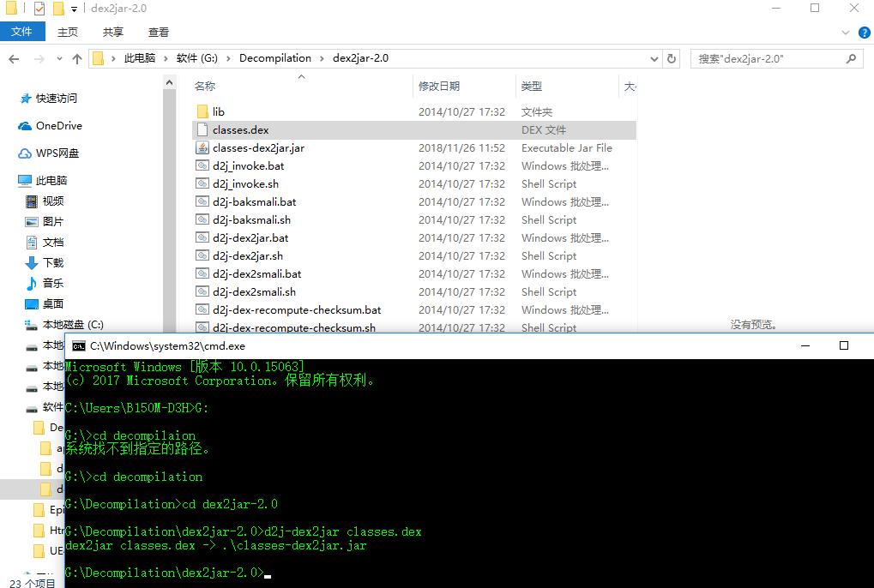The height and width of the screenshot is (588, 874).
Task: Click Executable Jar File type cell
Action: 567,148
